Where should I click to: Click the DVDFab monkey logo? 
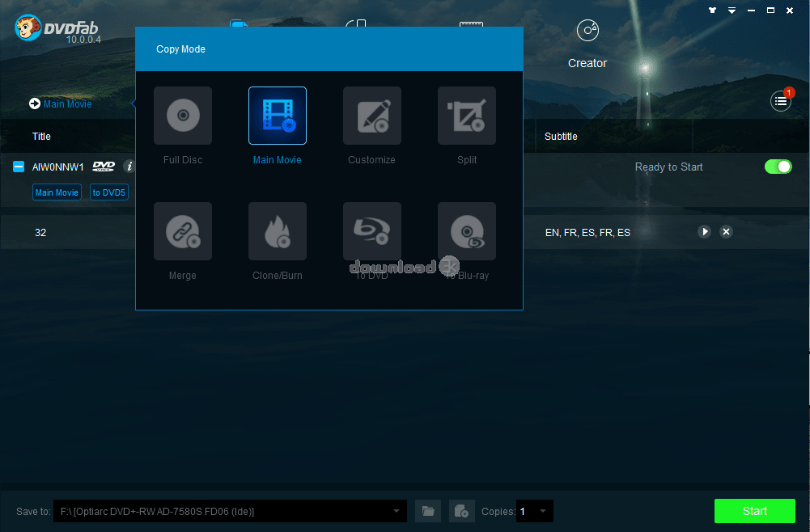coord(28,27)
